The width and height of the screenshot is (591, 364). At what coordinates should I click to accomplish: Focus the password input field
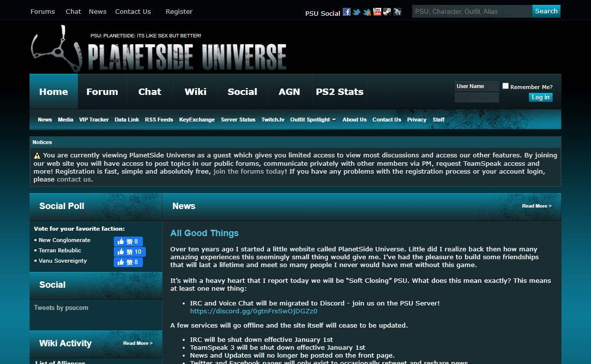point(477,97)
